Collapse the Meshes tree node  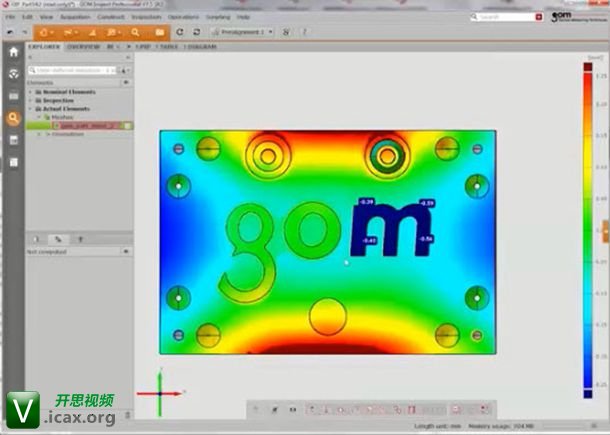[39, 117]
